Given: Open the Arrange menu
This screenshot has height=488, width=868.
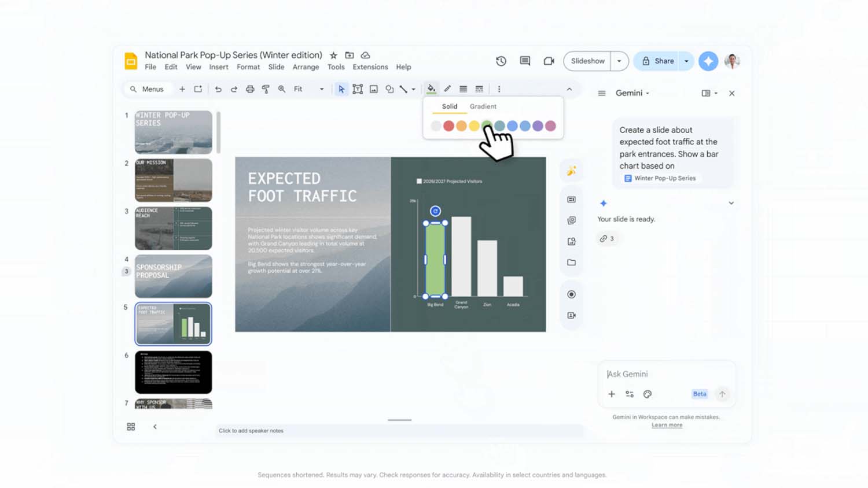Looking at the screenshot, I should [x=306, y=67].
